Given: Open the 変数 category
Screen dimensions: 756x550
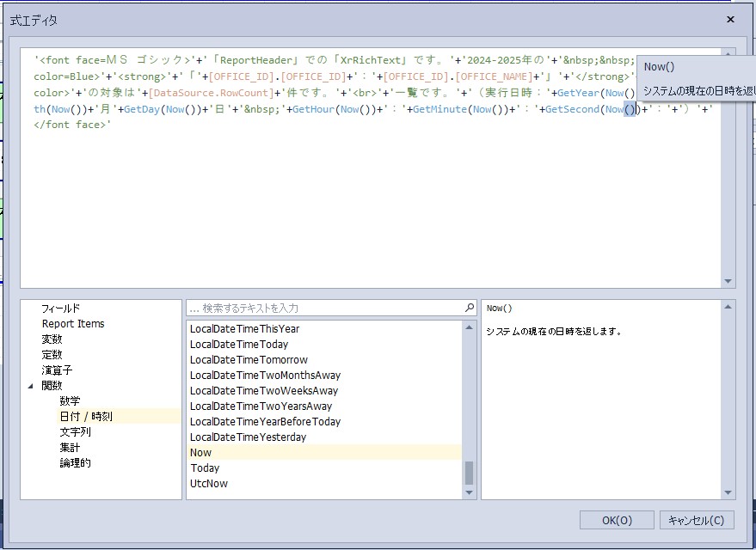Looking at the screenshot, I should (x=52, y=339).
